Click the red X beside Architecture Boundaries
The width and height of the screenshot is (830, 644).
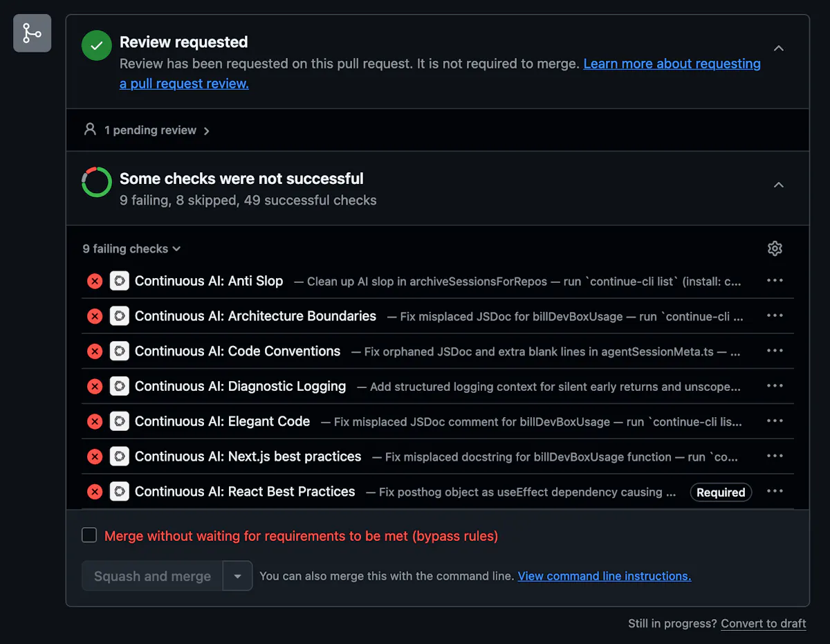[x=95, y=316]
